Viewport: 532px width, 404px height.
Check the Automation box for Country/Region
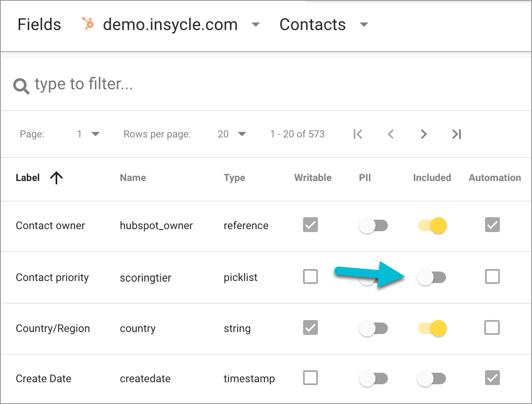pos(492,328)
